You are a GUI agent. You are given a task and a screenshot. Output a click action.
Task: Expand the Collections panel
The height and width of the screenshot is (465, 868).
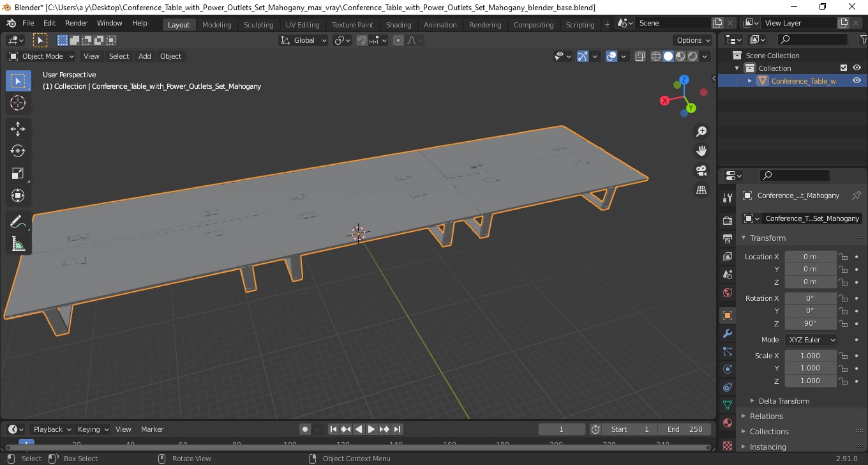769,432
